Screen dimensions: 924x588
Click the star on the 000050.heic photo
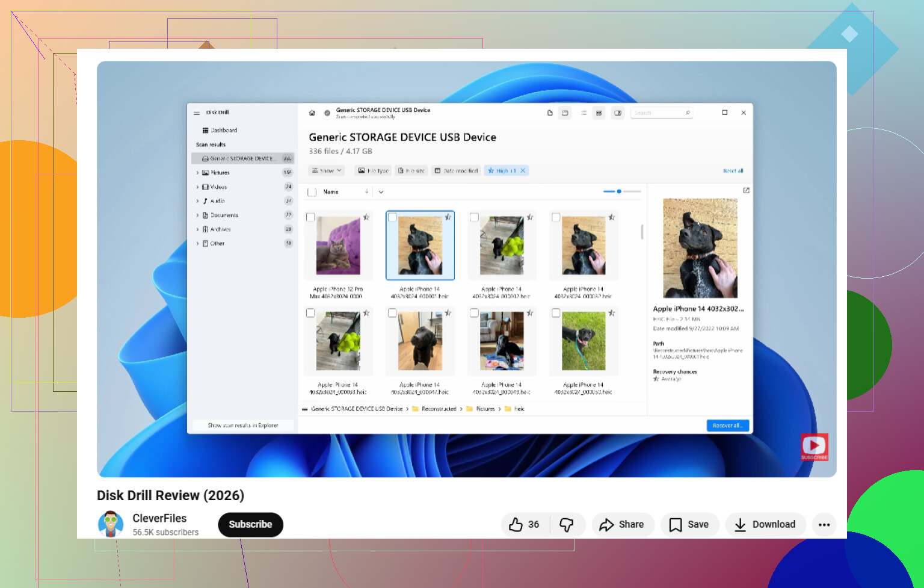coord(612,313)
